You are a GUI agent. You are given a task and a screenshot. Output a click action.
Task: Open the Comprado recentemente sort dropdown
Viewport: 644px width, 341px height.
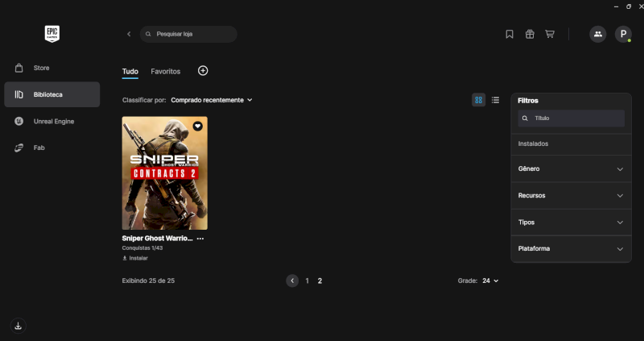212,100
